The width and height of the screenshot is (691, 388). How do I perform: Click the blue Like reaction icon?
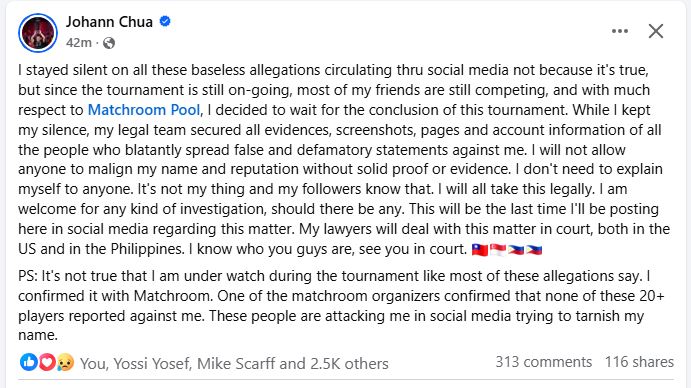29,362
